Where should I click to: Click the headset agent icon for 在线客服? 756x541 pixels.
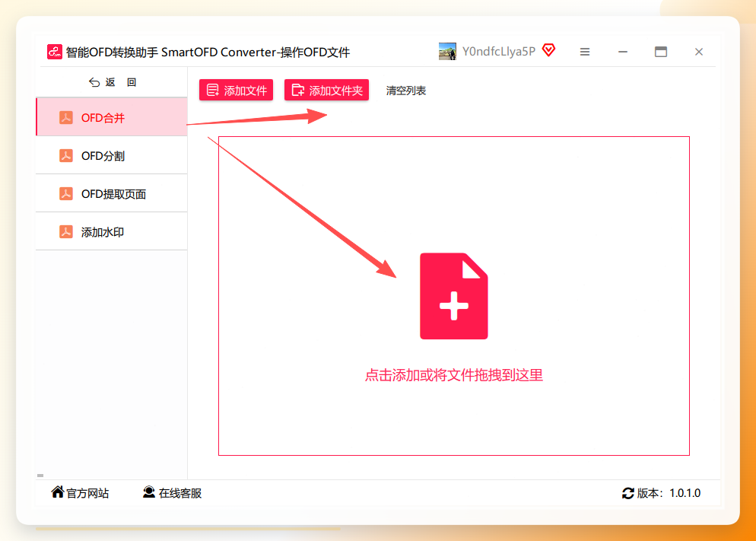click(149, 492)
